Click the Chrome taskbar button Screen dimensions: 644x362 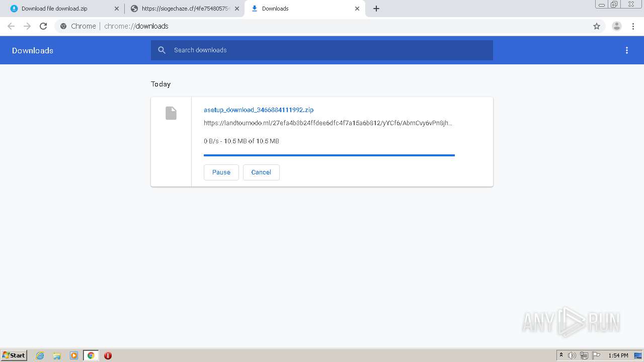pos(91,355)
